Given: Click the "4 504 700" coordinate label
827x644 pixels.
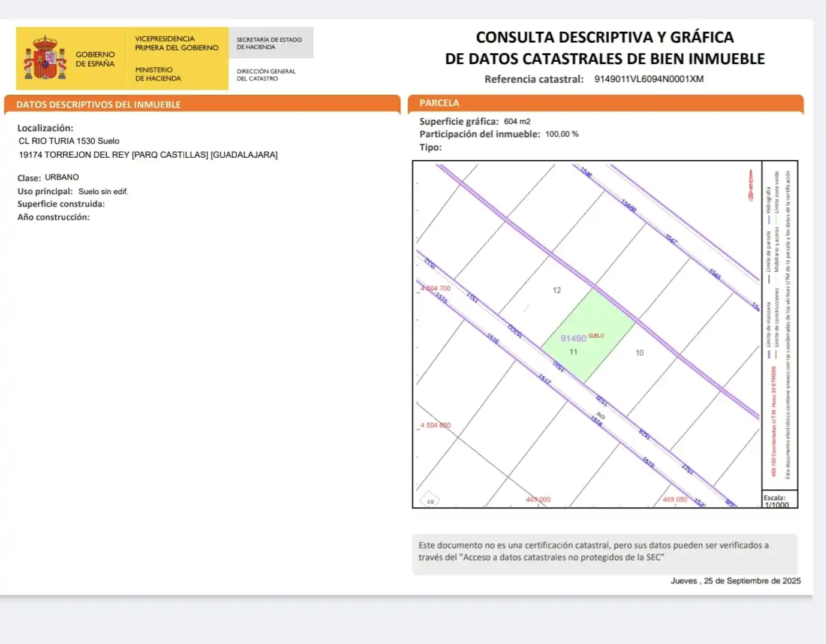Looking at the screenshot, I should coord(435,288).
